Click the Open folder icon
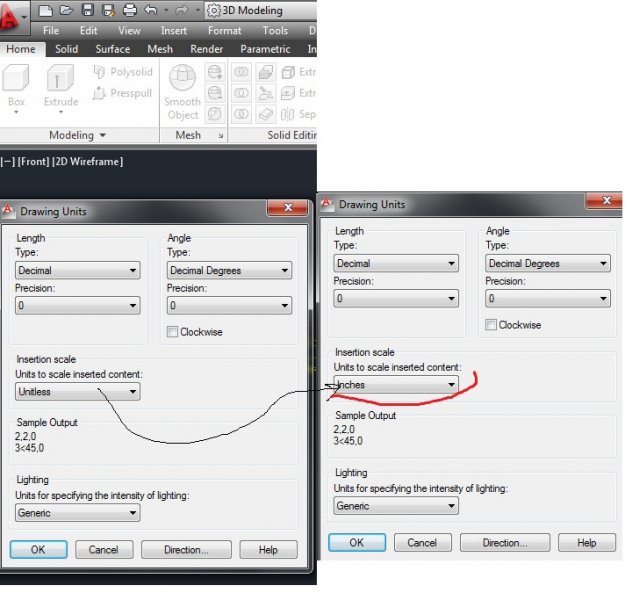This screenshot has height=600, width=625. click(x=66, y=10)
